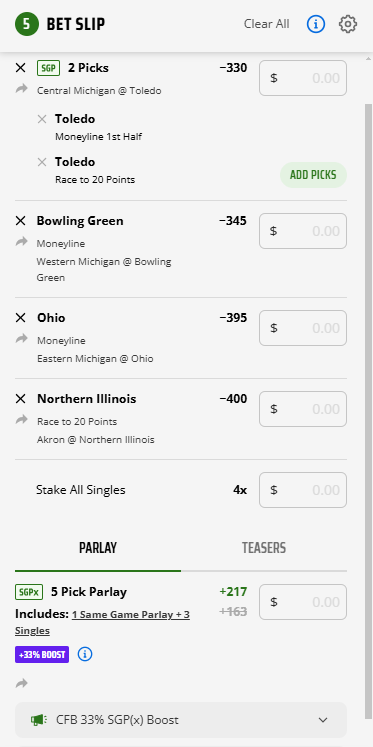Remove Ohio moneyline bet
373x747 pixels.
click(x=20, y=318)
